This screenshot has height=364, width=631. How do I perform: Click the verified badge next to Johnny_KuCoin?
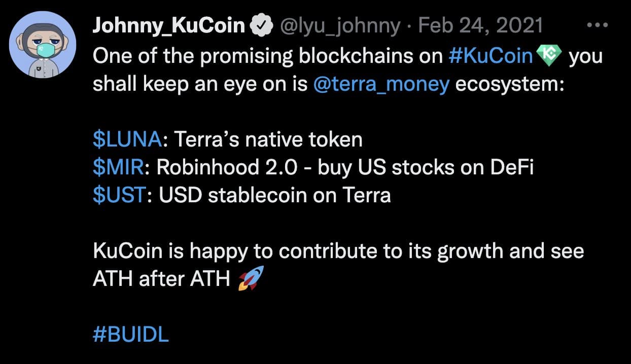pos(261,26)
